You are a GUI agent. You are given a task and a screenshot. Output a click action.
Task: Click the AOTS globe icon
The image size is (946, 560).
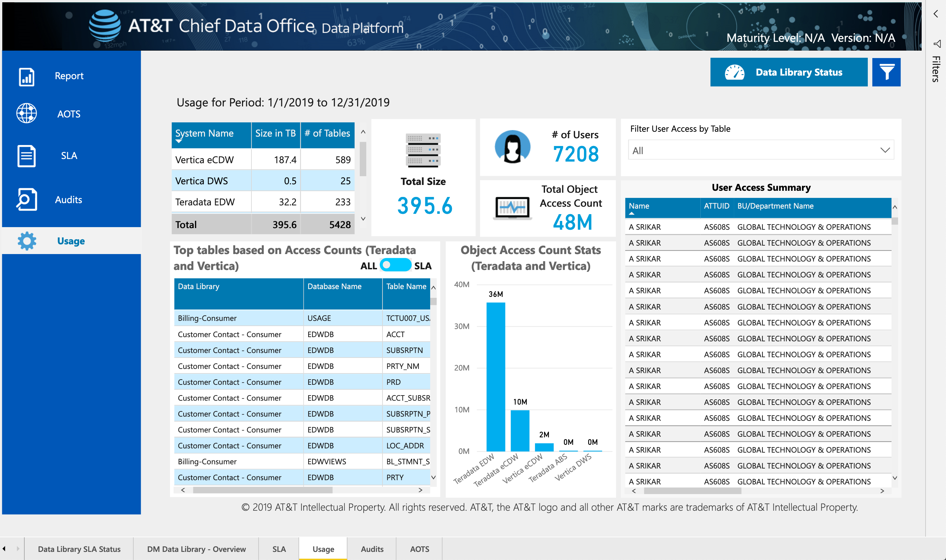click(x=26, y=113)
